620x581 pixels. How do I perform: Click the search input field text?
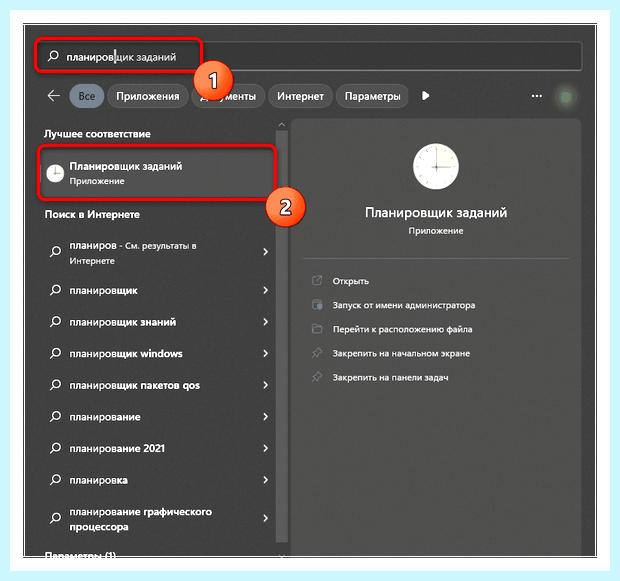[121, 57]
